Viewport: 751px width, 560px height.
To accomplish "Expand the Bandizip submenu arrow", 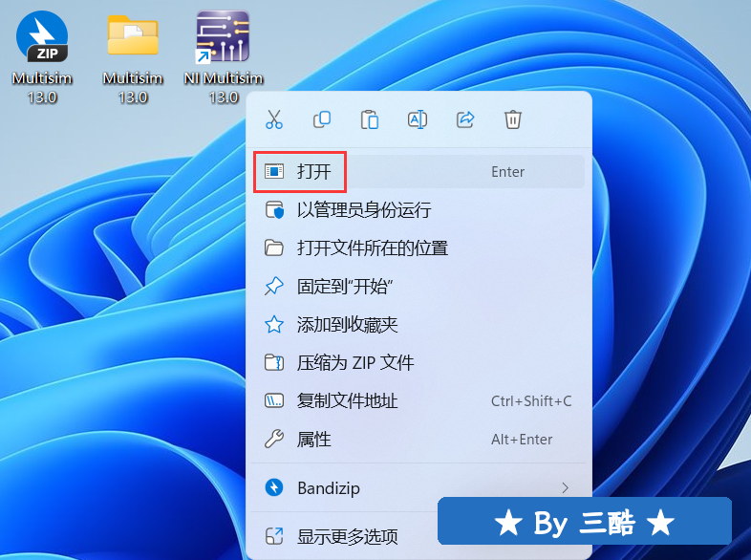I will 566,488.
